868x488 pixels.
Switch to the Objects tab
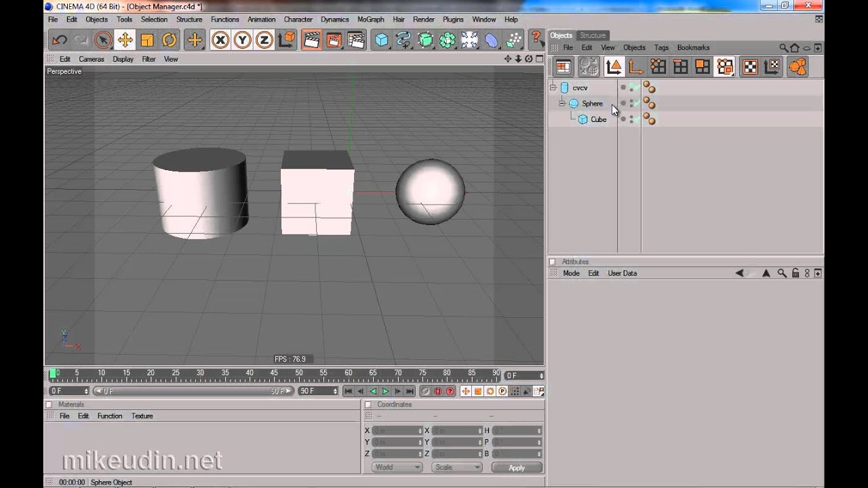pos(561,35)
